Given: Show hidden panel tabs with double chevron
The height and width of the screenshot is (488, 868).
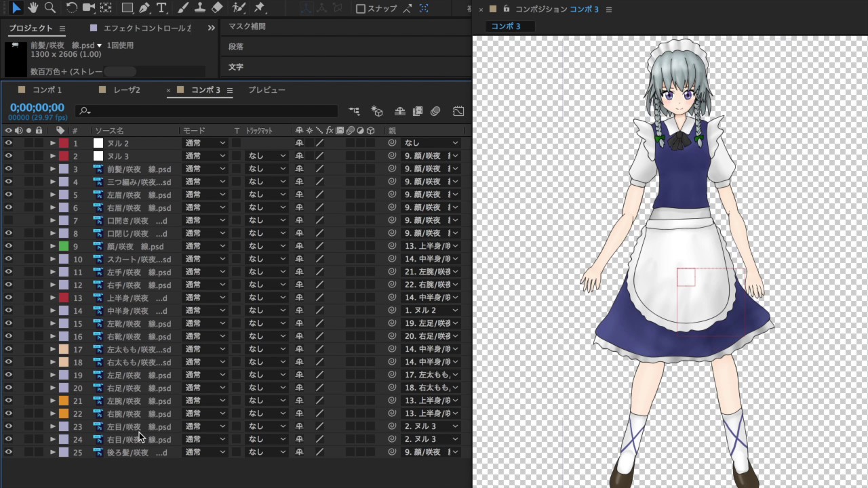Looking at the screenshot, I should [211, 28].
